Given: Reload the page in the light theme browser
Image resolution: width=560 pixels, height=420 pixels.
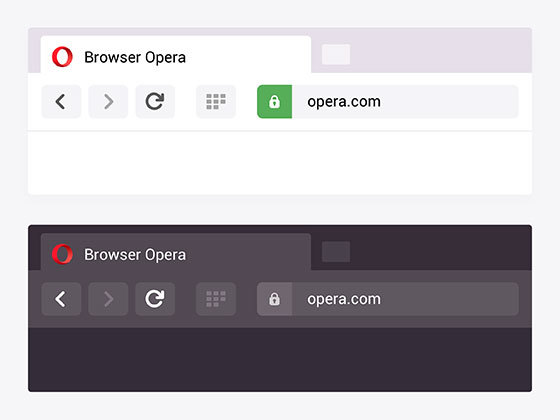Looking at the screenshot, I should tap(155, 101).
